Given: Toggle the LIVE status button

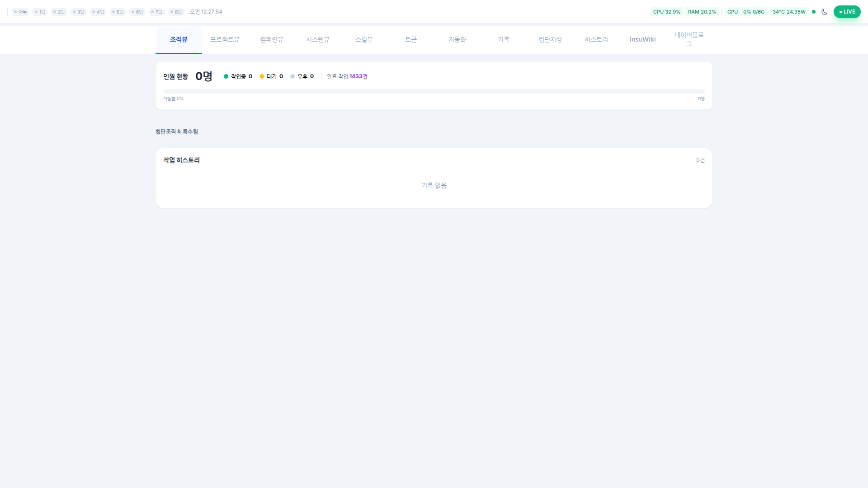Looking at the screenshot, I should 847,12.
